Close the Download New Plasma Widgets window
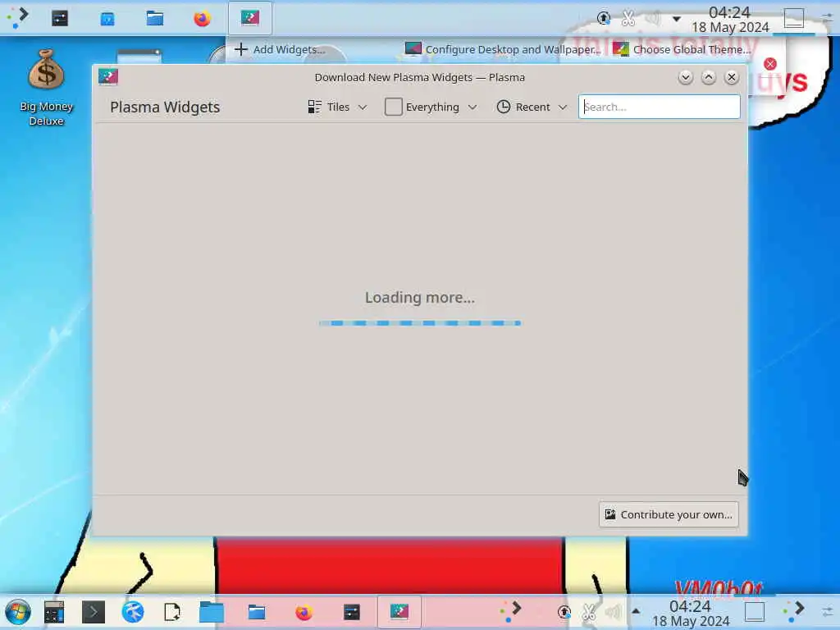Image resolution: width=840 pixels, height=630 pixels. 731,77
